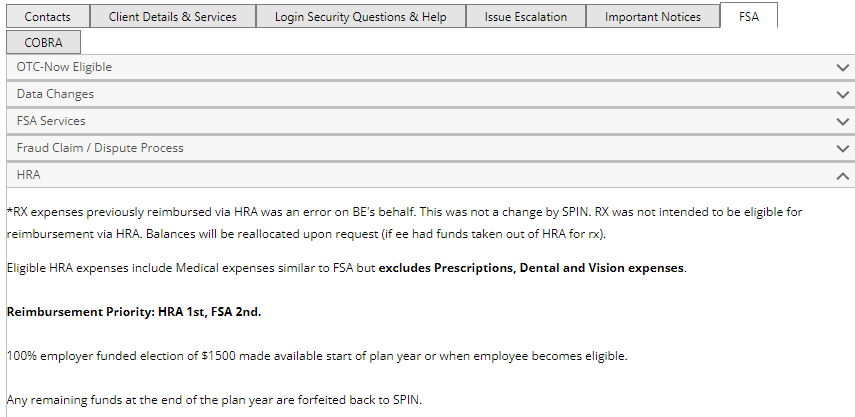Click bold text excluding Prescriptions, Dental and Vision
The height and width of the screenshot is (417, 855).
click(x=531, y=268)
